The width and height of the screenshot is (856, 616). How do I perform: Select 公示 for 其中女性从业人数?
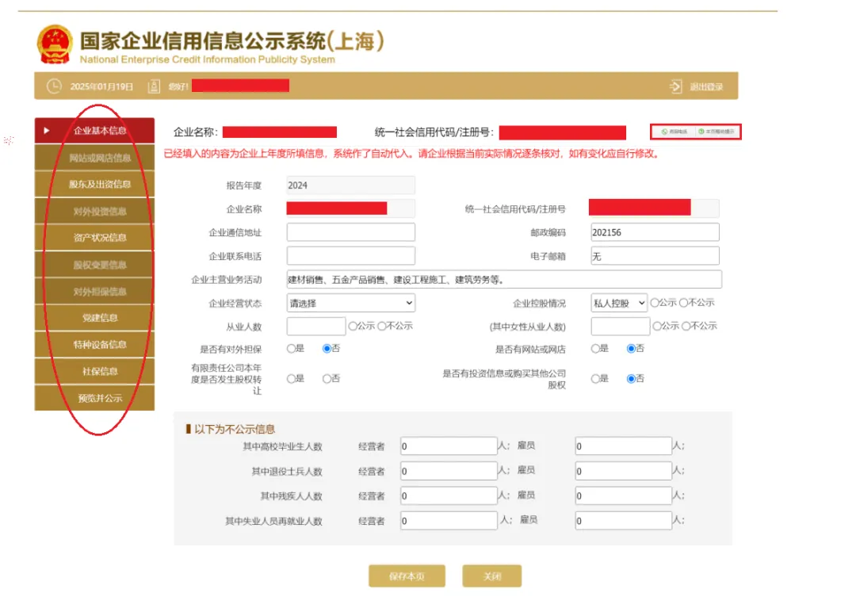pos(657,326)
